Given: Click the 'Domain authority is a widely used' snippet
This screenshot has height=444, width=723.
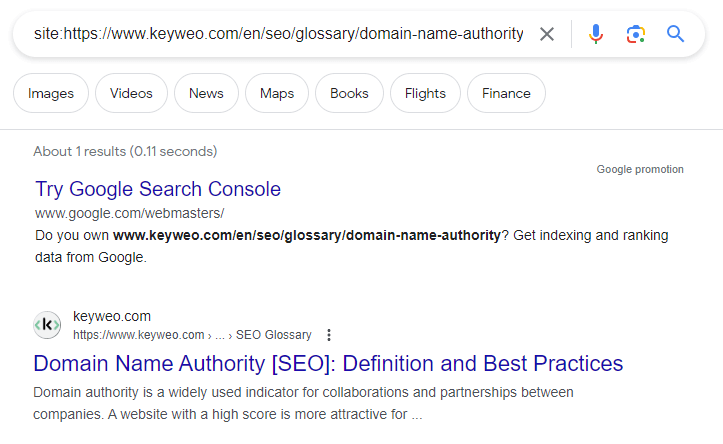Looking at the screenshot, I should [303, 403].
